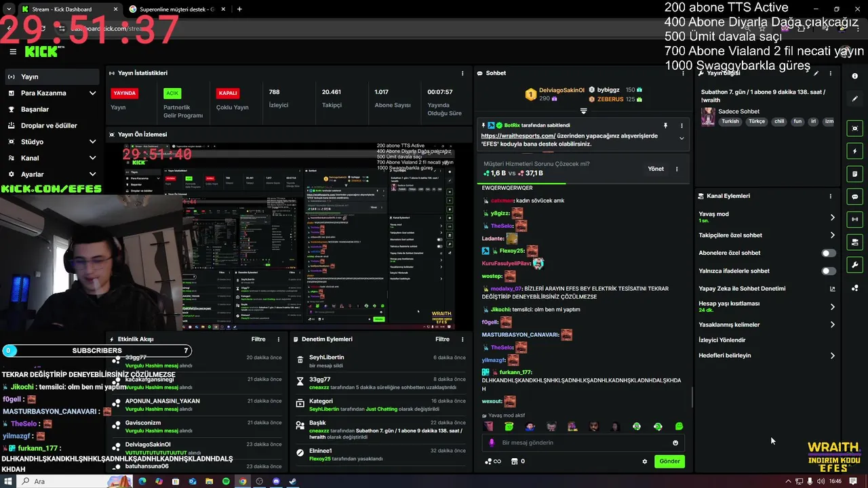Edit stream info with Yayın Bilgisi pencil icon
The image size is (868, 488).
pos(816,73)
